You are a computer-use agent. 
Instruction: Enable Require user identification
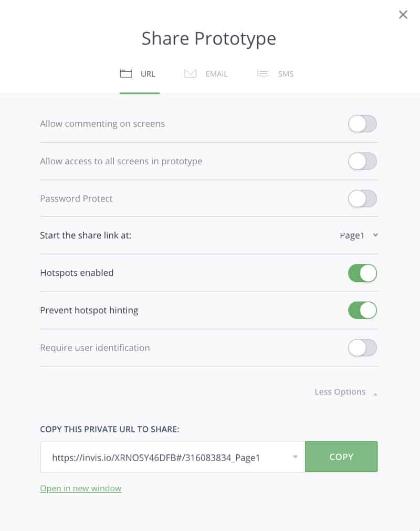pos(362,348)
